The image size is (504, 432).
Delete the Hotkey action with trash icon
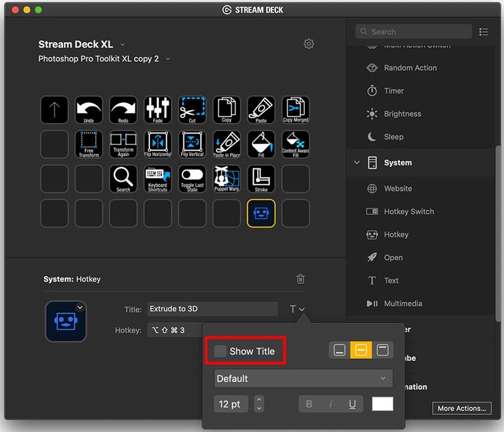(x=301, y=279)
